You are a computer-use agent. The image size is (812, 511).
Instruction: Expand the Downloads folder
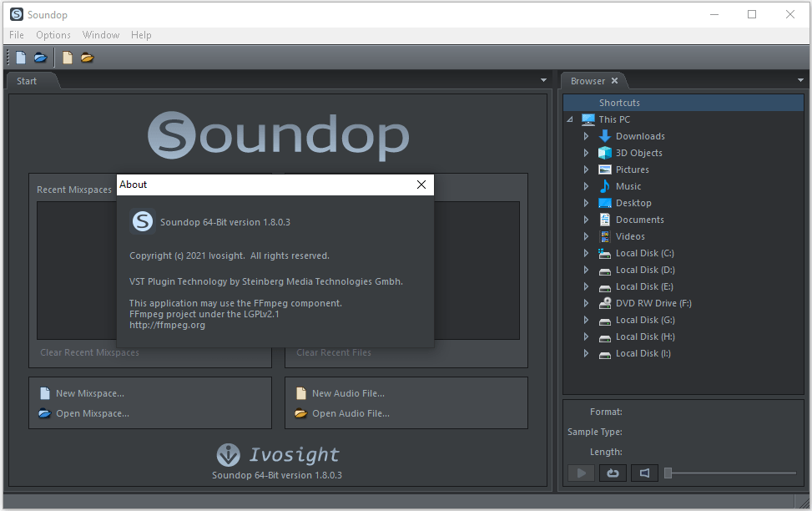pos(586,136)
